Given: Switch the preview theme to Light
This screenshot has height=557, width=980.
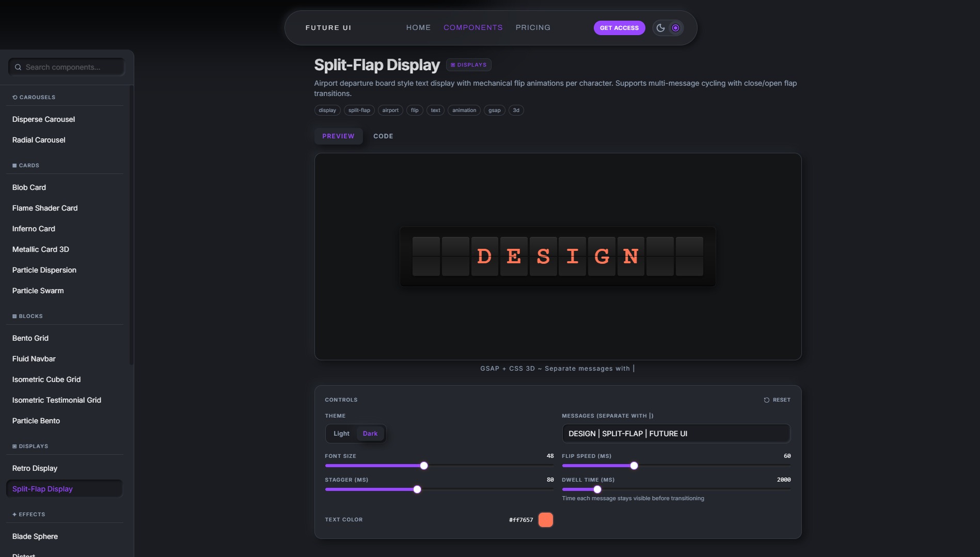Looking at the screenshot, I should [341, 433].
